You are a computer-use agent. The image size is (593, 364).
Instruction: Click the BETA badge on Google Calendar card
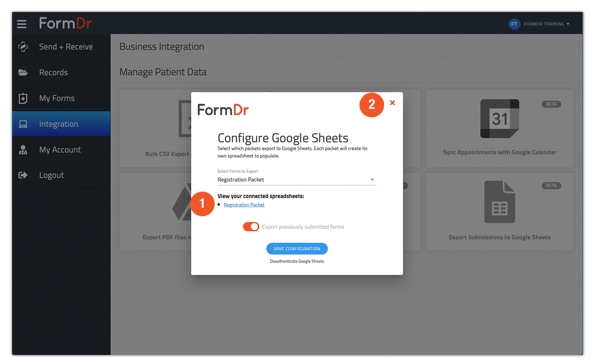tap(551, 104)
